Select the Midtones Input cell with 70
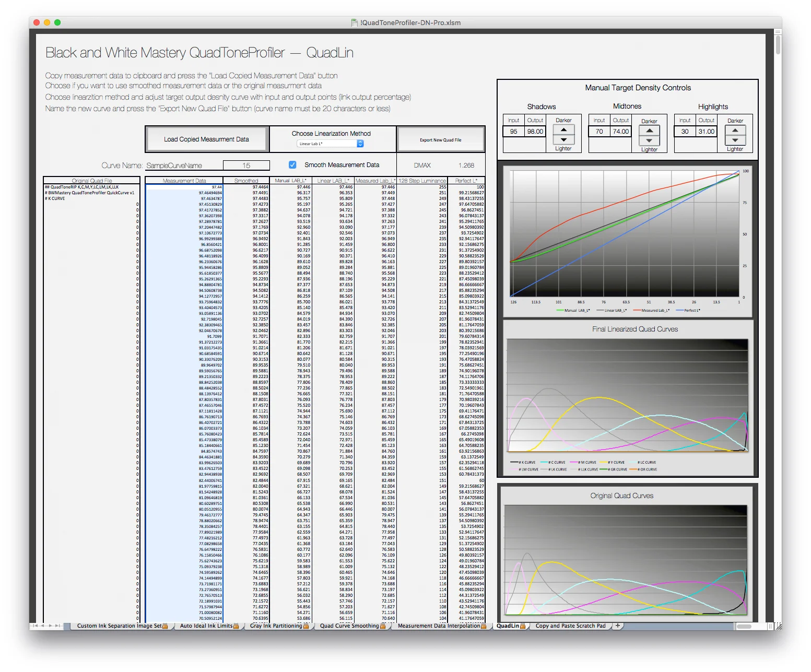This screenshot has height=672, width=811. (x=600, y=132)
